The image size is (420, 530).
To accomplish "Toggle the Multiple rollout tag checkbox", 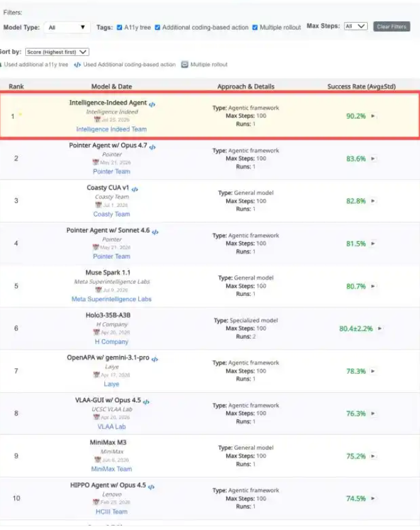I will pos(255,27).
